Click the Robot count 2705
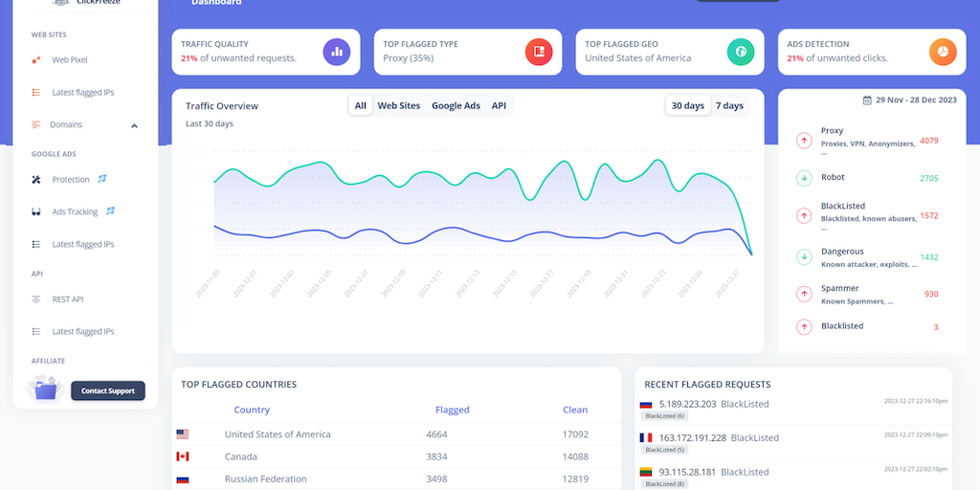 pyautogui.click(x=929, y=178)
